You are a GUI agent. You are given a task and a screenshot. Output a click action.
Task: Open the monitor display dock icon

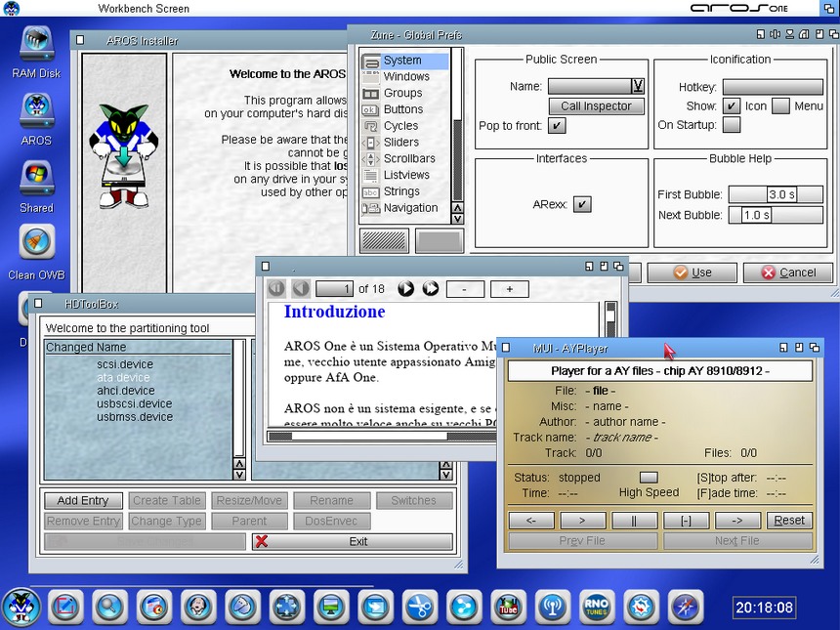click(x=331, y=607)
